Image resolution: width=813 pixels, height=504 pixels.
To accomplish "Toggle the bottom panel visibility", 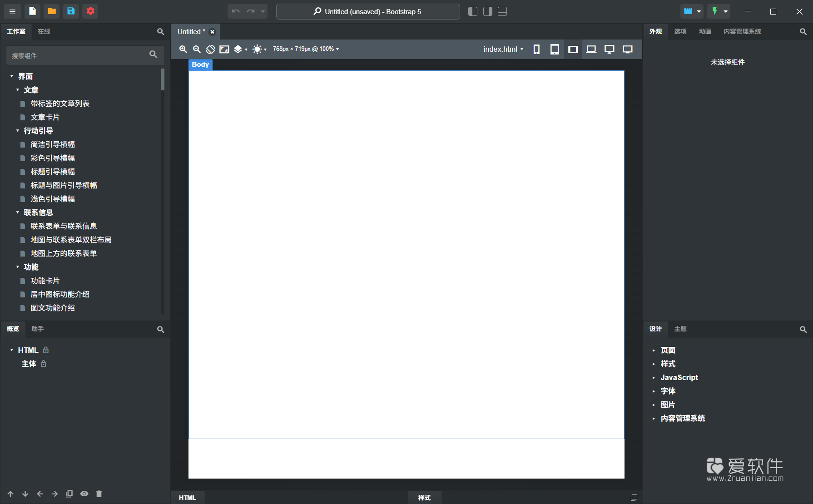I will click(502, 11).
